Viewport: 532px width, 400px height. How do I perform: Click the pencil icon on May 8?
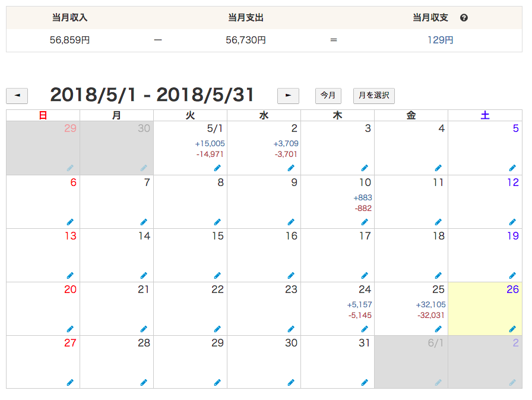point(217,222)
